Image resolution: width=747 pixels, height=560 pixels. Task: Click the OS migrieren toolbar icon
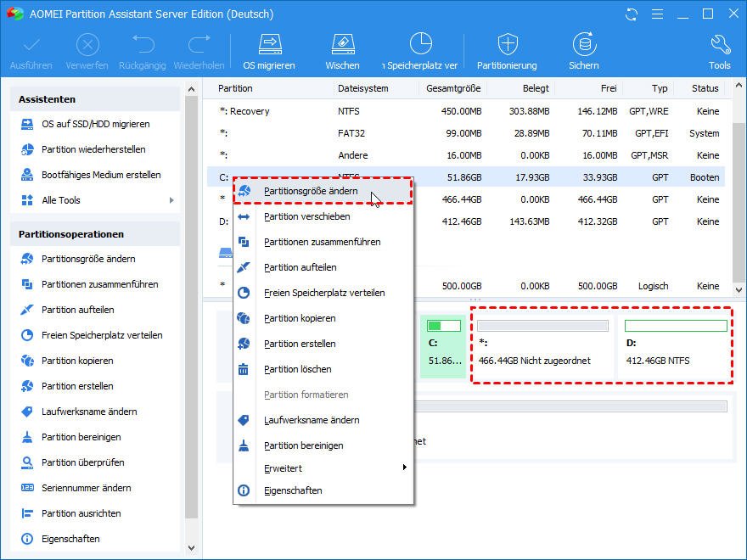[x=269, y=45]
